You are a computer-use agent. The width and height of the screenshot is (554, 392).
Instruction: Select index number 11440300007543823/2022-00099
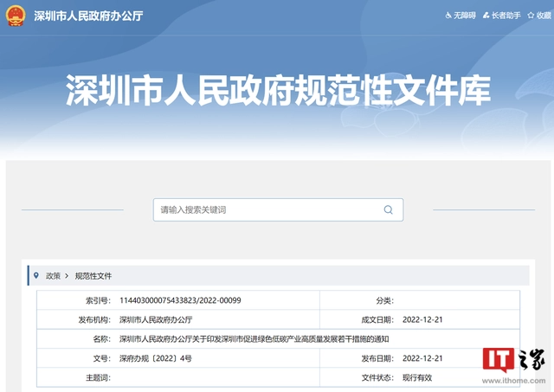180,300
